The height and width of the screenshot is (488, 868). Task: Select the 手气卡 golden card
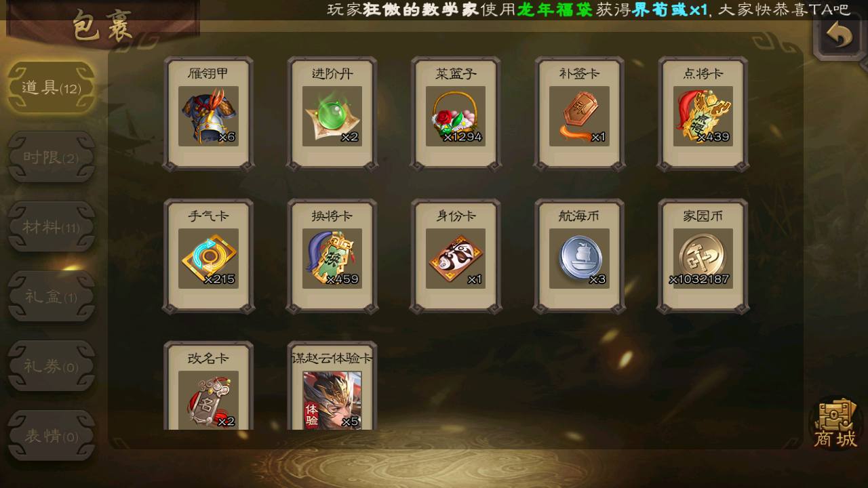pos(208,258)
